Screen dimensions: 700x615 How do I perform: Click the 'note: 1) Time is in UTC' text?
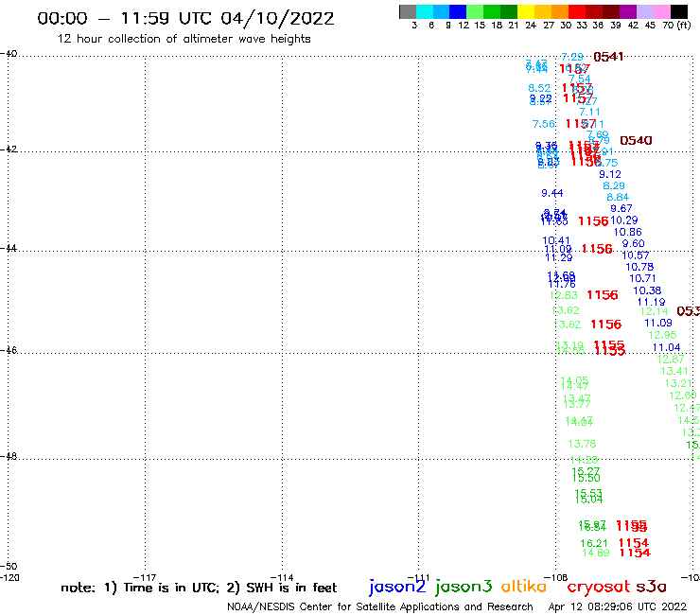(140, 588)
